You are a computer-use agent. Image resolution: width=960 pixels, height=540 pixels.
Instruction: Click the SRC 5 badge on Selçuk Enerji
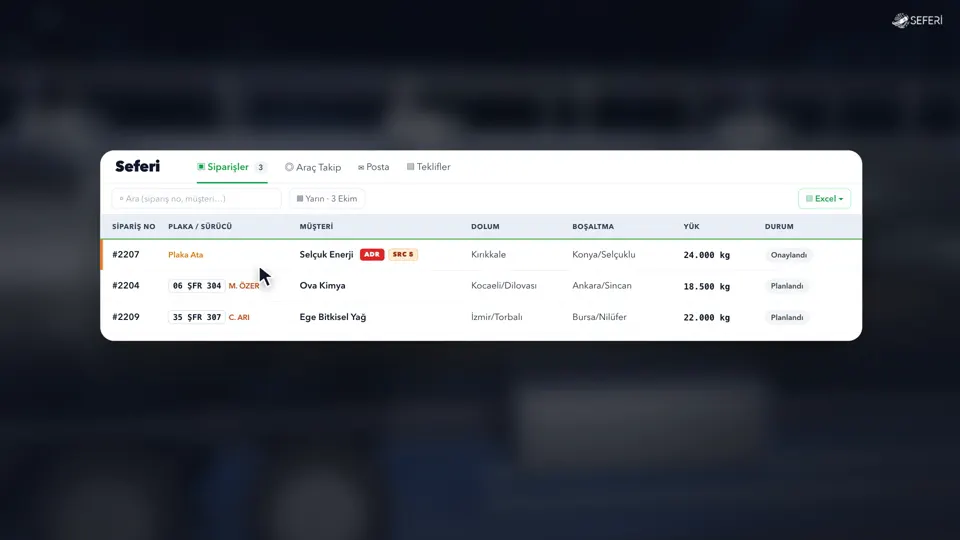tap(403, 255)
